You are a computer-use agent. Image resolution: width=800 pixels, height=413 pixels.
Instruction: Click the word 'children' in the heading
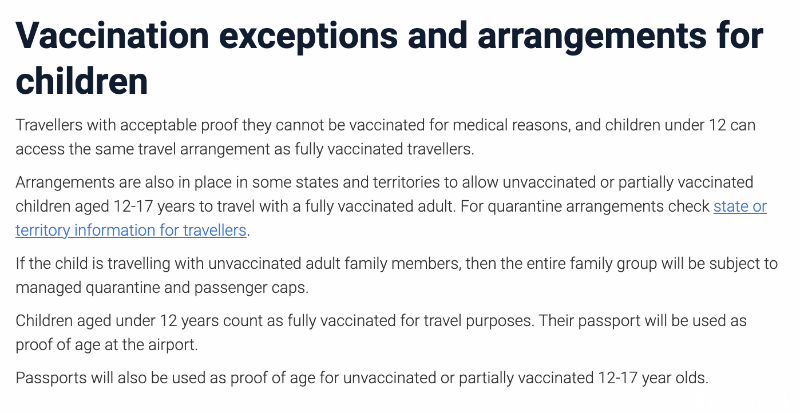tap(82, 80)
